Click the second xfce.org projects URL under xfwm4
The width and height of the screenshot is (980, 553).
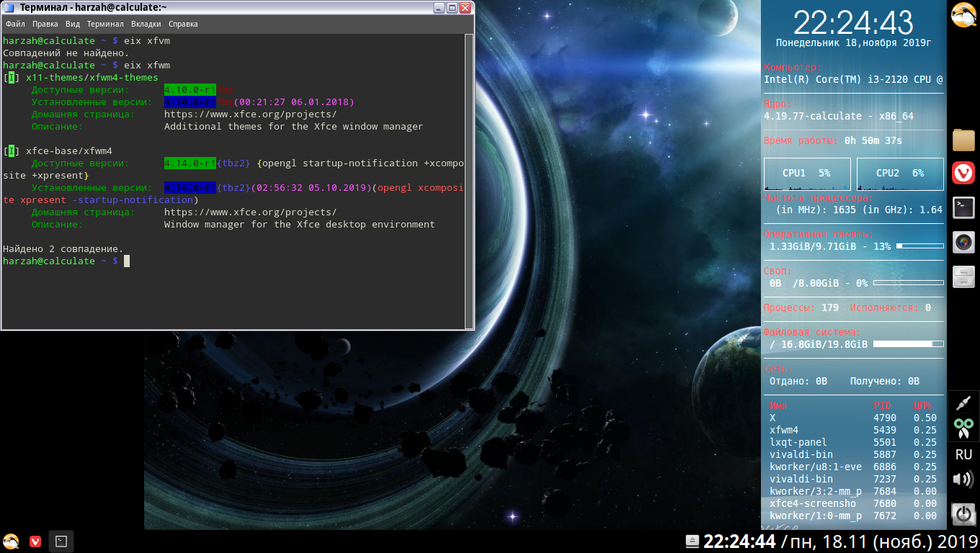[x=250, y=212]
